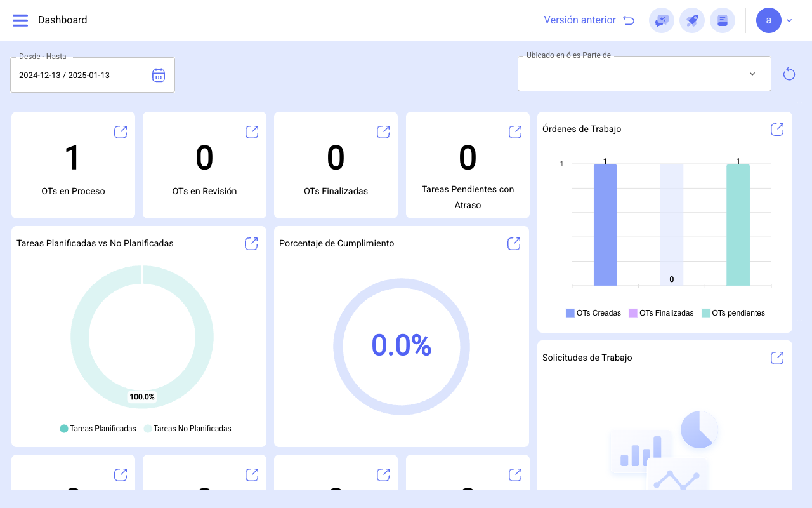Expand Órdenes de Trabajo chart

click(777, 129)
